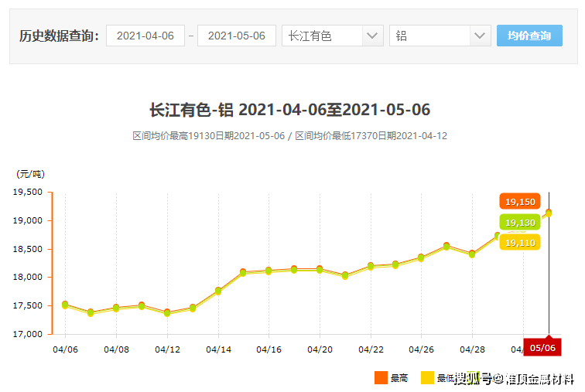Click the data point at 04/14
This screenshot has width=585, height=392.
click(x=218, y=291)
